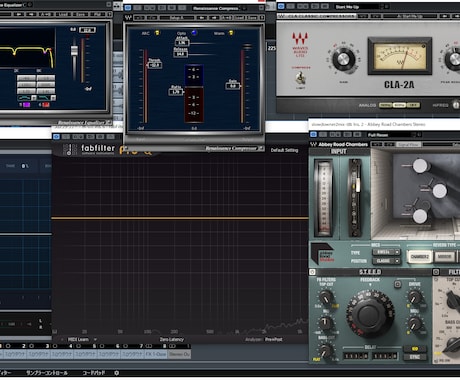Click purple band 5 marker in Renaissance Equalizer

point(27,105)
